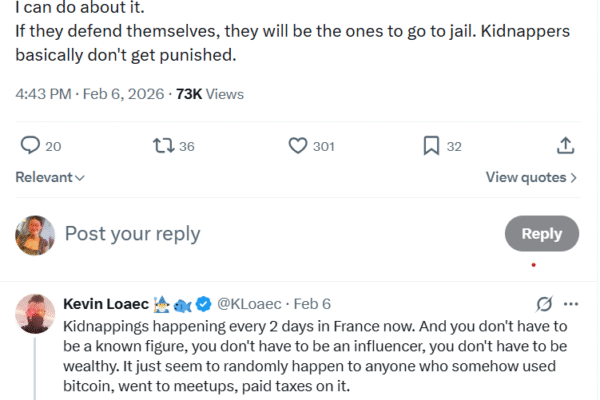View the 73K Views analytics
Viewport: 600px width, 400px height.
(210, 94)
